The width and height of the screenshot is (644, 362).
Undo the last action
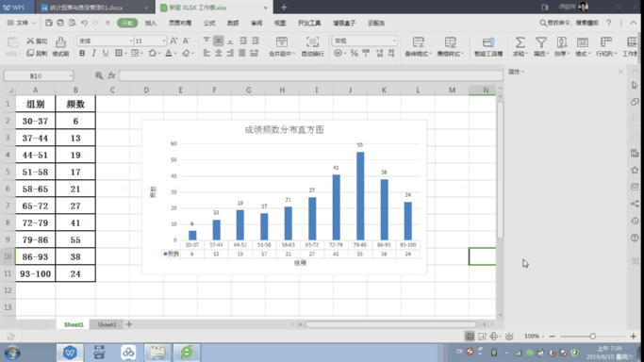(84, 23)
